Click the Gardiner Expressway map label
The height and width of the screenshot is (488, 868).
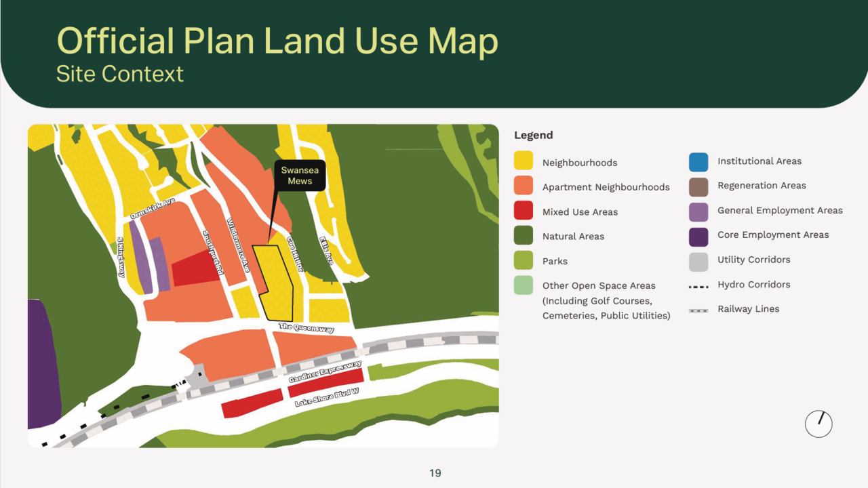point(325,372)
